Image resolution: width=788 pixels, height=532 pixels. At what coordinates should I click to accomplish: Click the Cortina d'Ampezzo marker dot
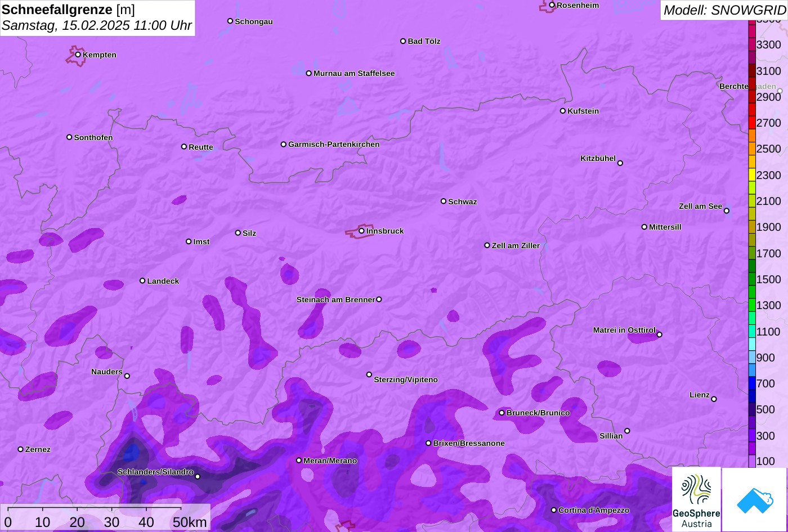pos(553,510)
